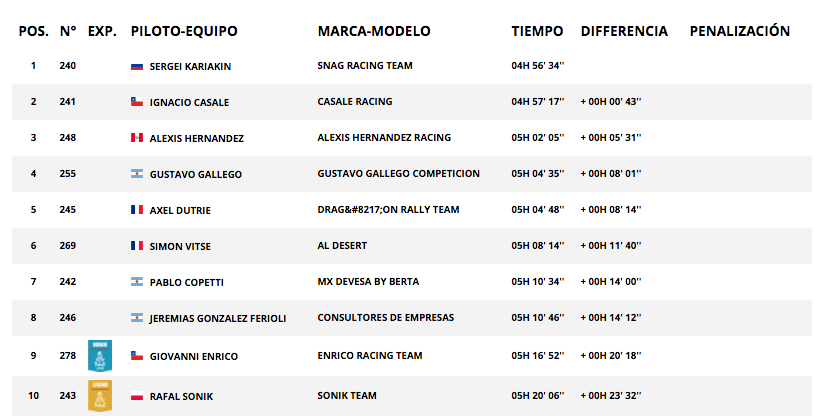The image size is (830, 416).
Task: Click the Argentine flag beside Gustavo Gallego
Action: 137,174
